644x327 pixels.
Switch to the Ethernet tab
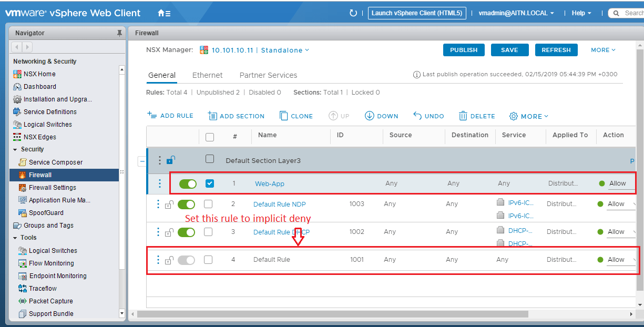[207, 75]
